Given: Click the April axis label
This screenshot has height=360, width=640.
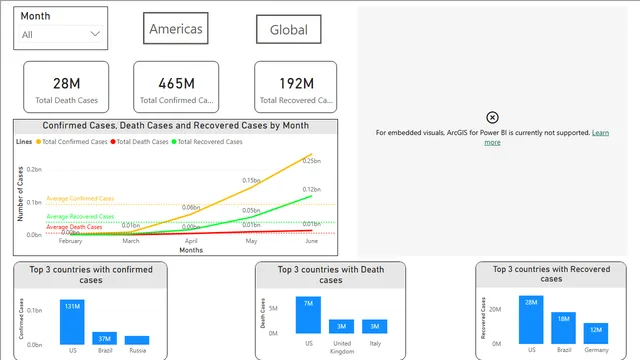Looking at the screenshot, I should pyautogui.click(x=191, y=241).
